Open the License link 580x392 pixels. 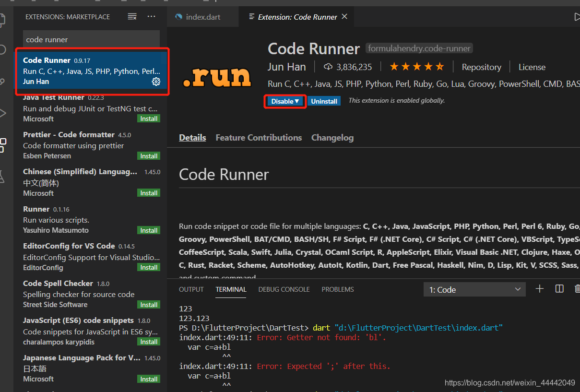click(x=532, y=67)
